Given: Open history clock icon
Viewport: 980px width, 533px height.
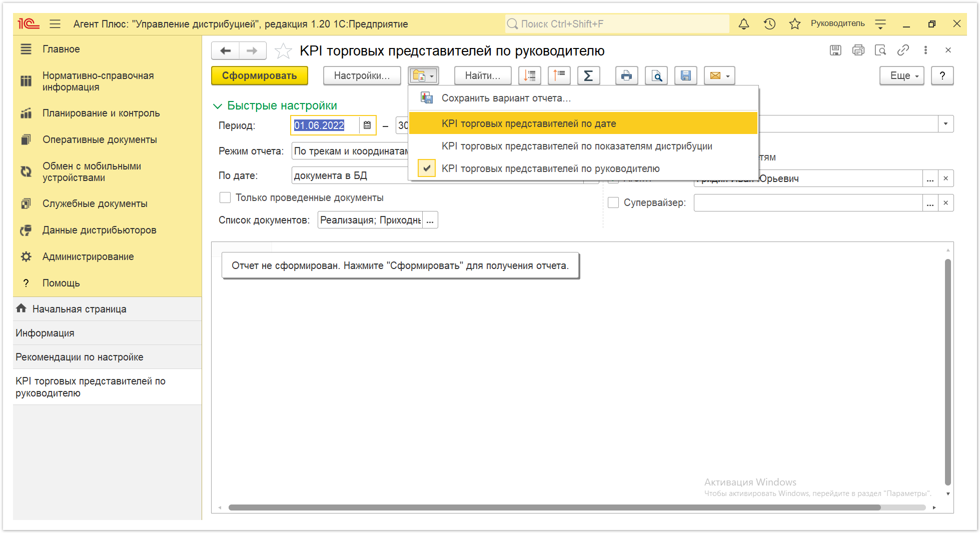Looking at the screenshot, I should (769, 23).
